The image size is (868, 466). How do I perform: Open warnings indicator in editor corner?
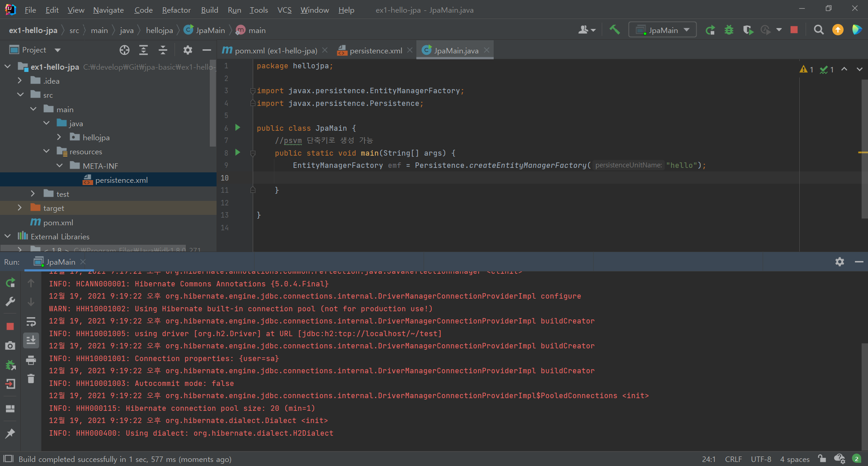click(807, 69)
